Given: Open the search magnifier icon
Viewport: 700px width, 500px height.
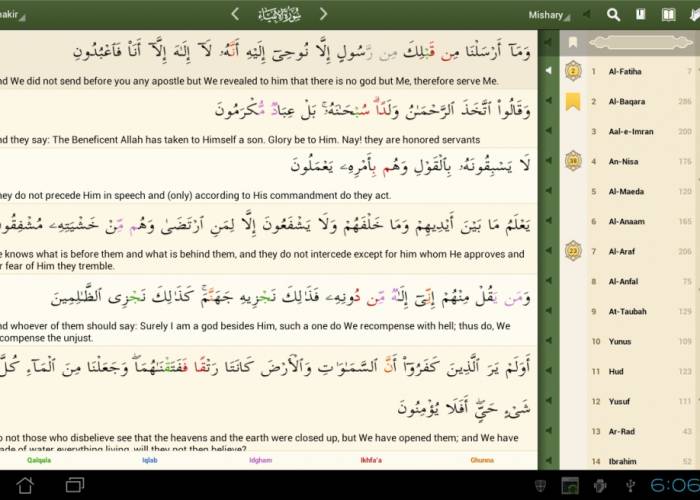Looking at the screenshot, I should click(613, 15).
